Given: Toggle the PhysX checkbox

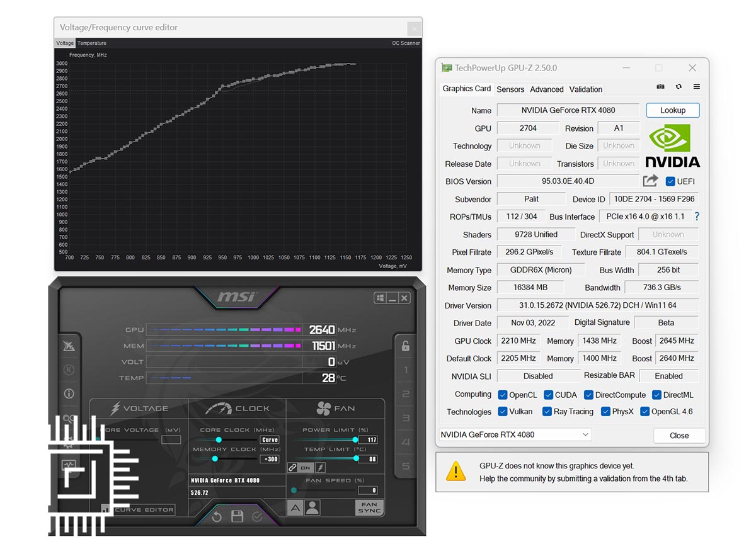Looking at the screenshot, I should click(605, 411).
